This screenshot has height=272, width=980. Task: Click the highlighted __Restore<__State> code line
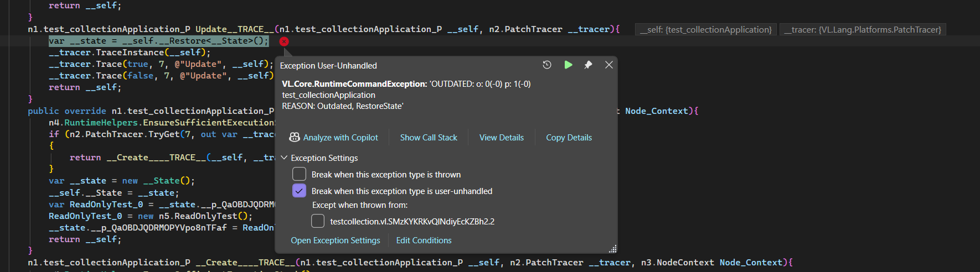(158, 41)
